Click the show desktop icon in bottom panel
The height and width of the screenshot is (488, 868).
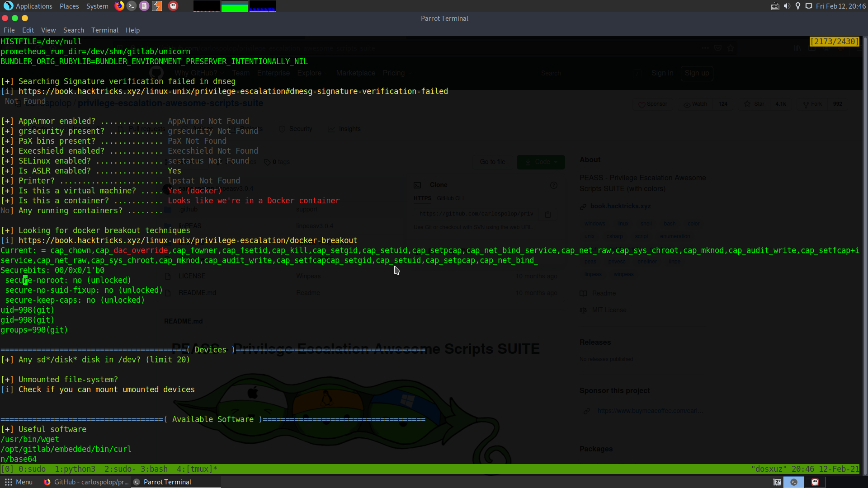[777, 482]
